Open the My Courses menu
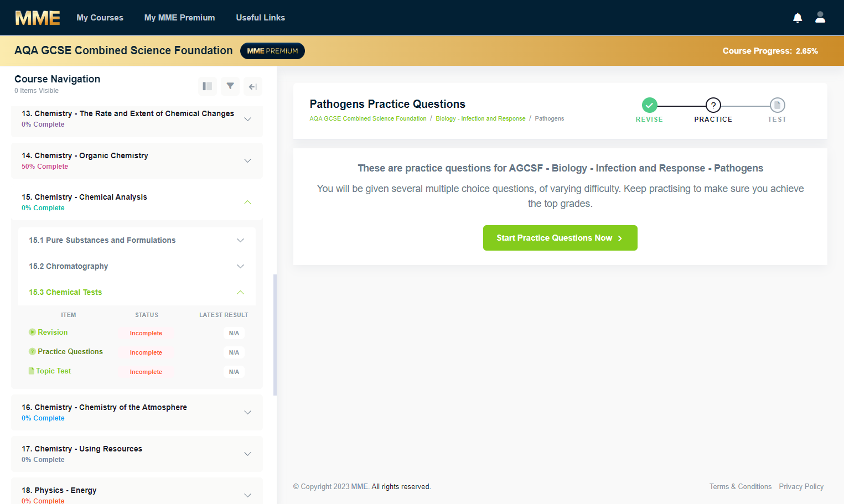 pos(100,18)
